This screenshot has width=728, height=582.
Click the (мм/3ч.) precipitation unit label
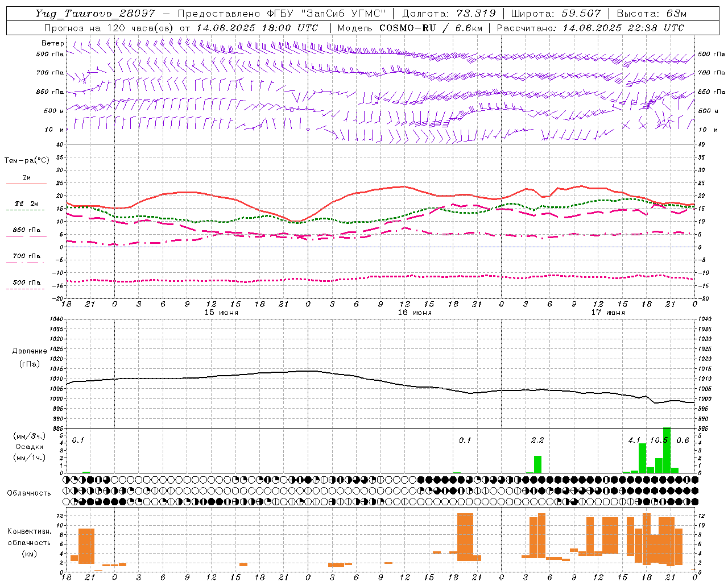tap(30, 436)
